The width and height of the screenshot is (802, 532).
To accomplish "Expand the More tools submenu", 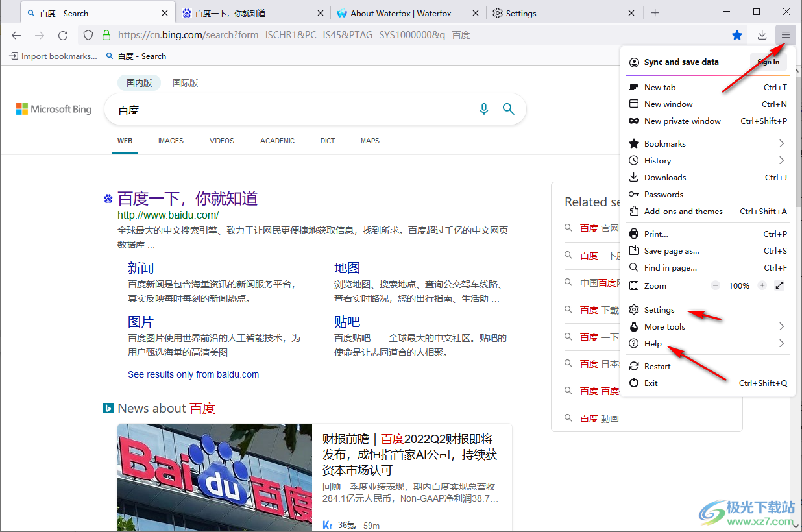I will click(x=707, y=326).
